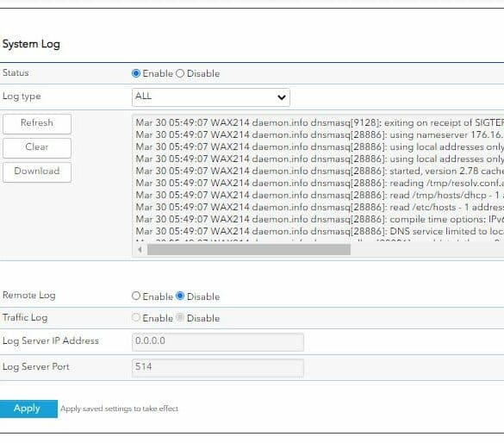
Task: Select Disable radio for Traffic Log
Action: tap(180, 318)
